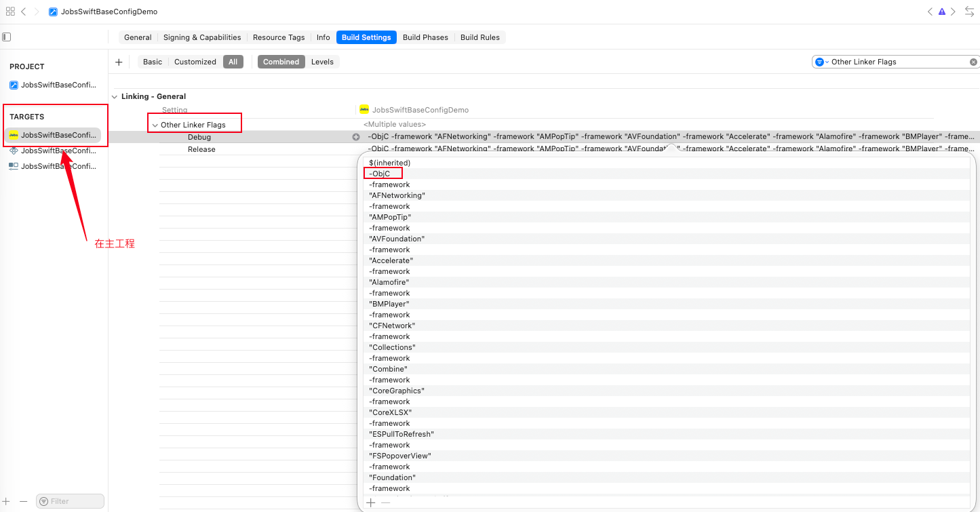The image size is (980, 512).
Task: Select the "FSPopoverView" entry
Action: click(x=400, y=456)
